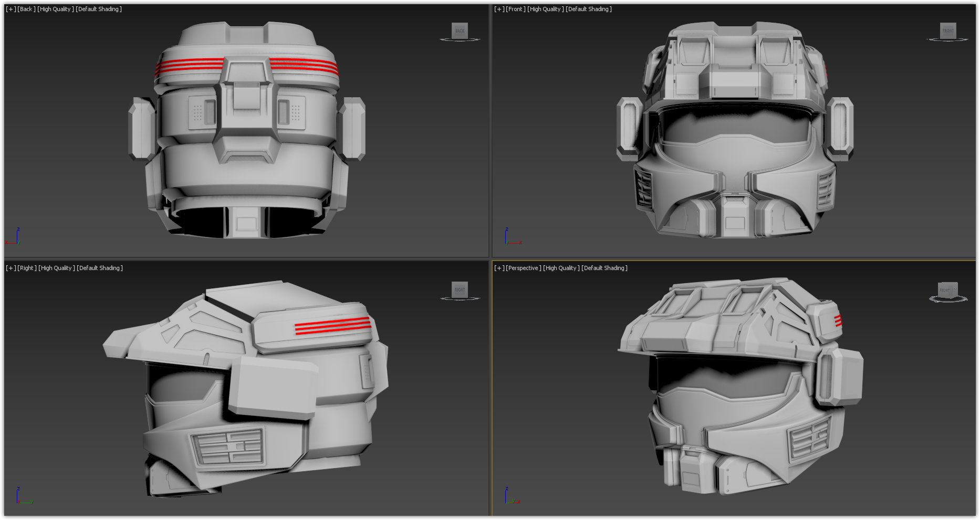Open the [+] general menu of Perspective viewport
Image resolution: width=980 pixels, height=520 pixels.
(x=499, y=268)
